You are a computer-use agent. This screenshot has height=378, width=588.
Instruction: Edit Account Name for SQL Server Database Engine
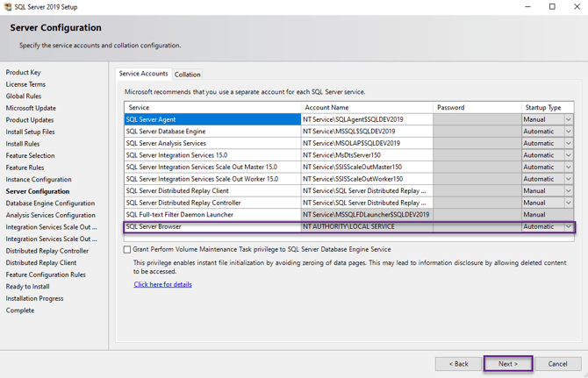(366, 132)
